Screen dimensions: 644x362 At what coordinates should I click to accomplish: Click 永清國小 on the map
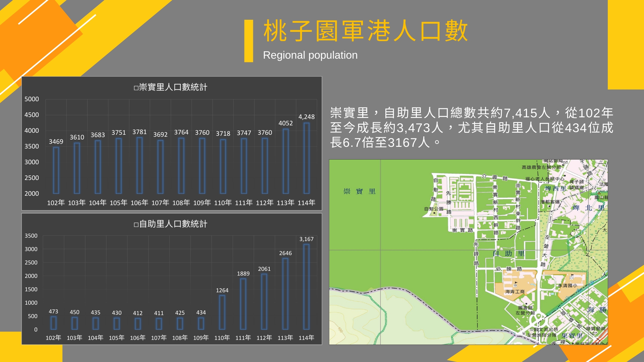(568, 286)
